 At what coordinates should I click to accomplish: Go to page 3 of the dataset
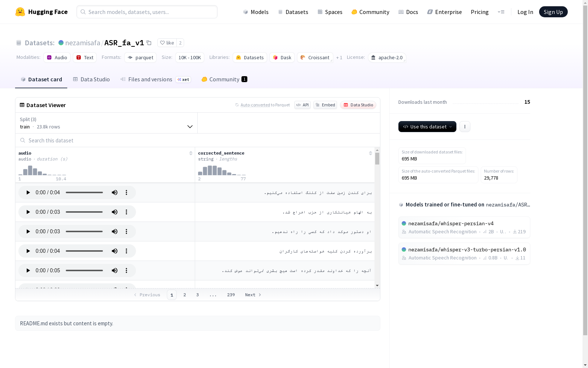click(197, 295)
